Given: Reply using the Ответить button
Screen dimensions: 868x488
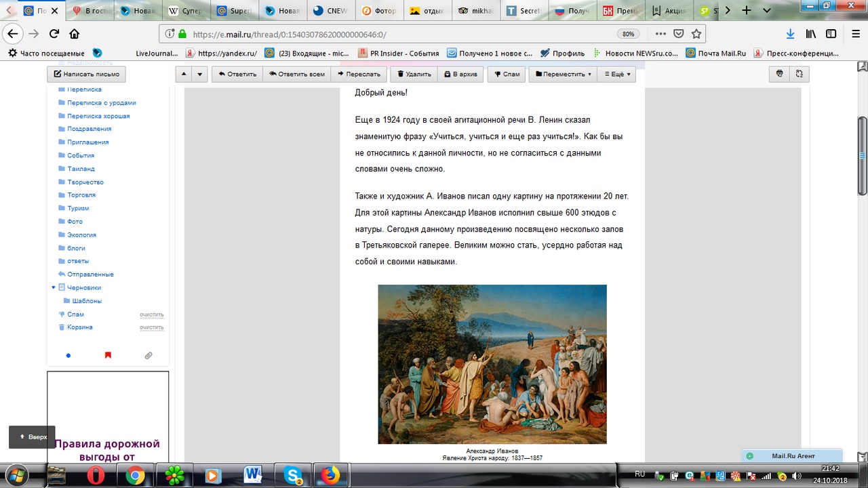Looking at the screenshot, I should coord(237,74).
